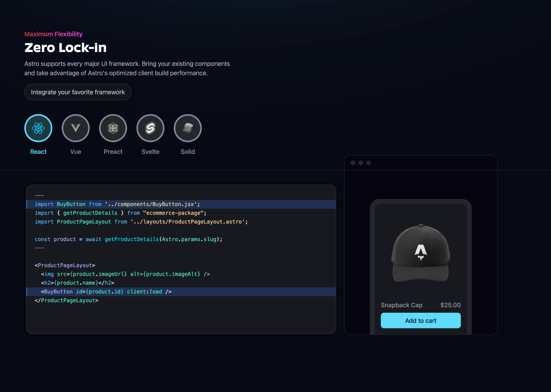Viewport: 551px width, 392px height.
Task: Click the Svelte tab label
Action: 150,152
